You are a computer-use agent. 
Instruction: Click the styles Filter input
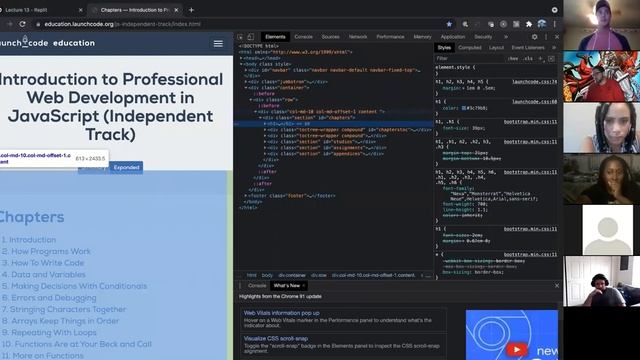469,58
